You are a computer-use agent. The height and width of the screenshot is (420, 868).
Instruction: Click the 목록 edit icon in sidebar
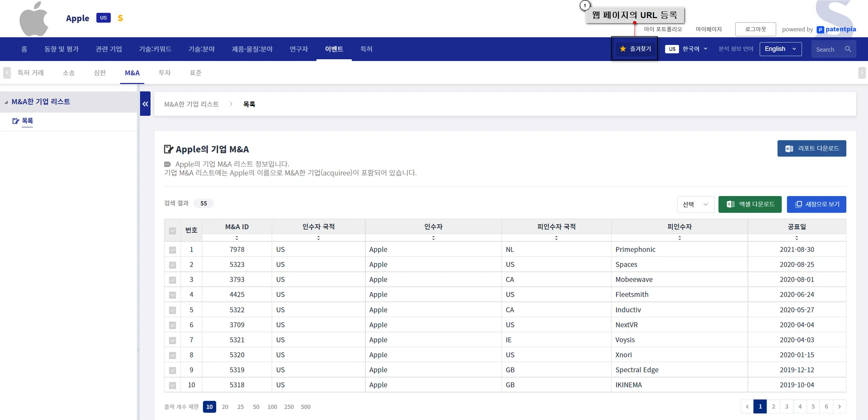(x=16, y=121)
